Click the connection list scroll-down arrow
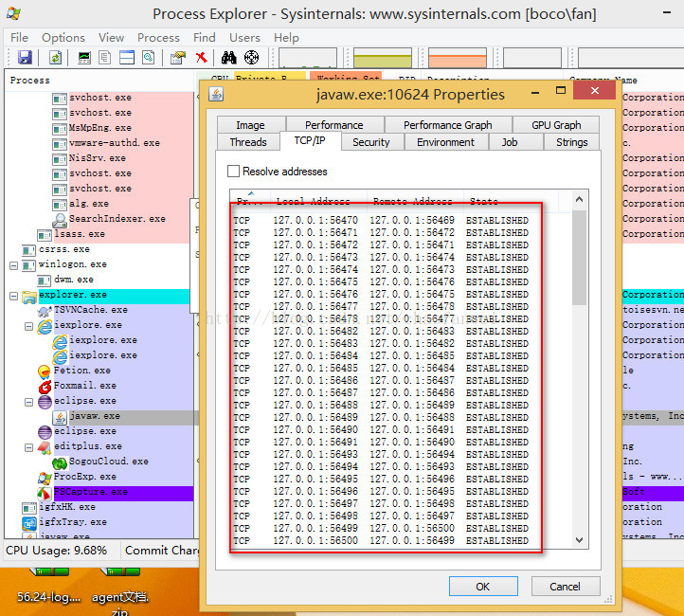 pyautogui.click(x=579, y=540)
